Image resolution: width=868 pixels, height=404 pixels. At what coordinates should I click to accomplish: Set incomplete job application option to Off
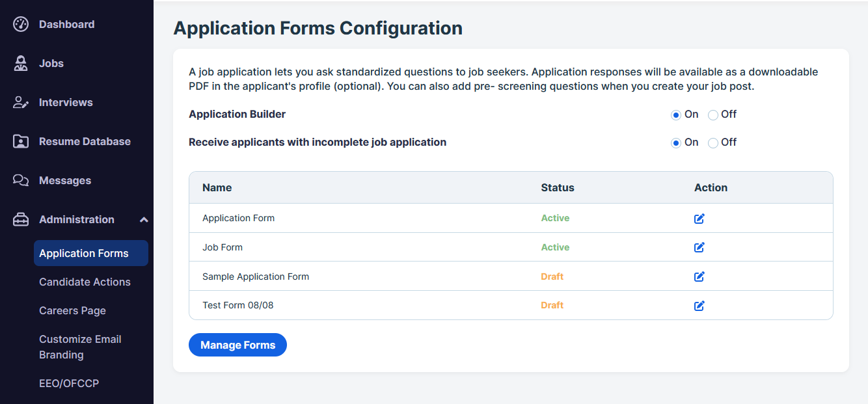[713, 142]
